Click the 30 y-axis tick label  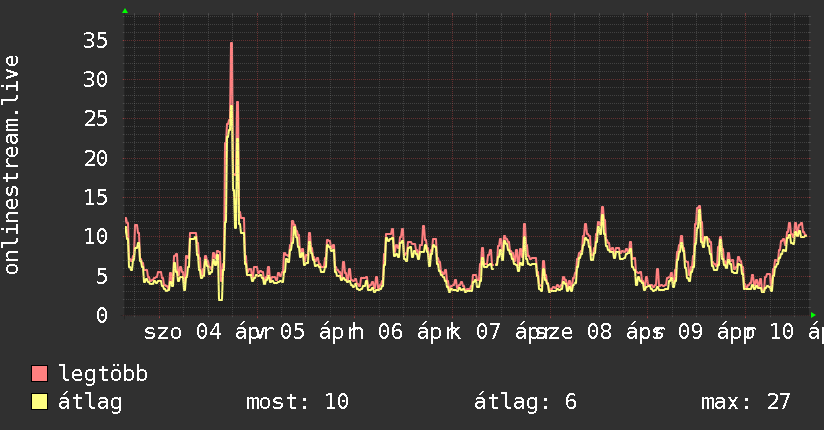coord(96,80)
